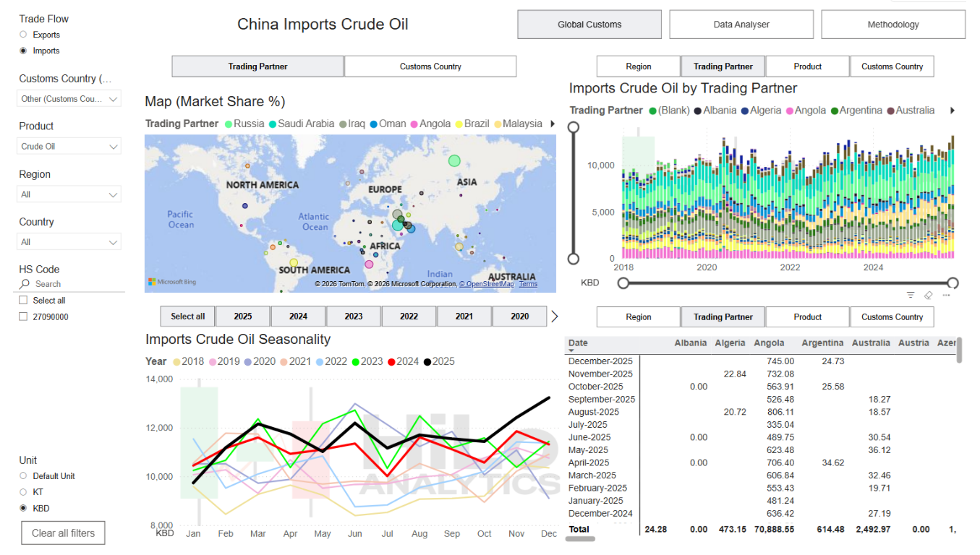Select Region tab above the data table
This screenshot has width=980, height=555.
click(639, 317)
